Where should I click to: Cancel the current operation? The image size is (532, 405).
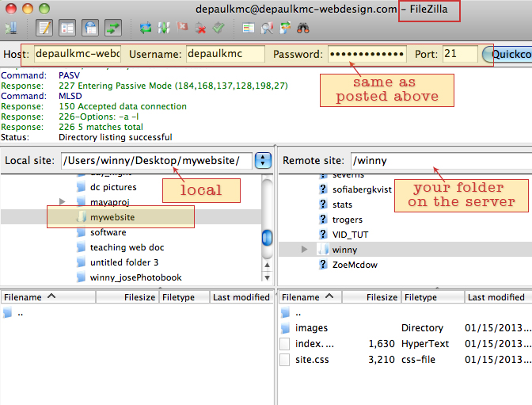pyautogui.click(x=183, y=27)
